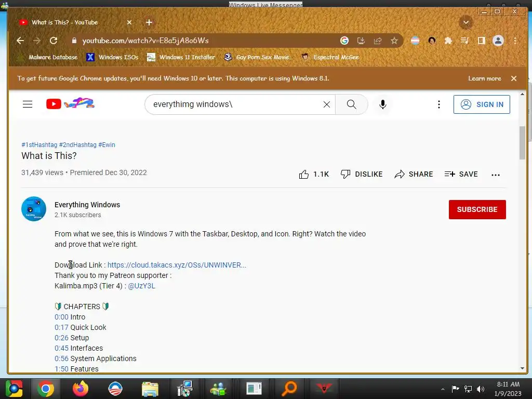Open the @UzY3L mention link
The width and height of the screenshot is (532, 399).
point(141,286)
